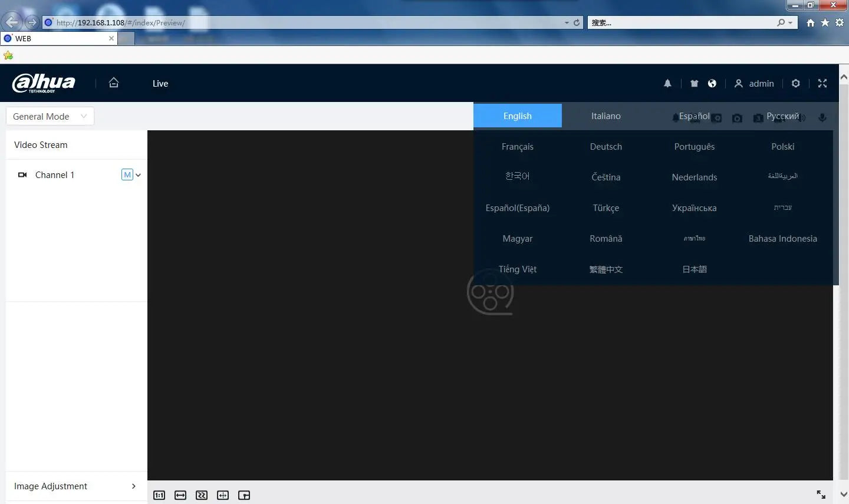
Task: Click the globe language icon
Action: tap(712, 84)
